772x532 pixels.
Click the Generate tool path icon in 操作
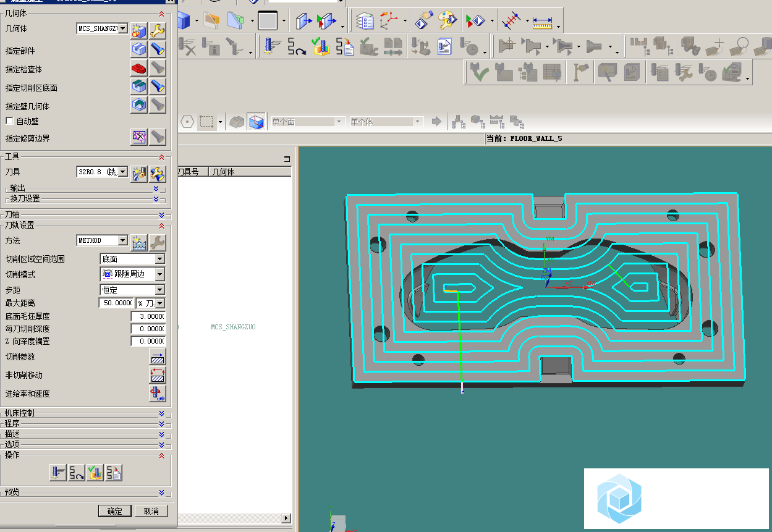(x=58, y=473)
